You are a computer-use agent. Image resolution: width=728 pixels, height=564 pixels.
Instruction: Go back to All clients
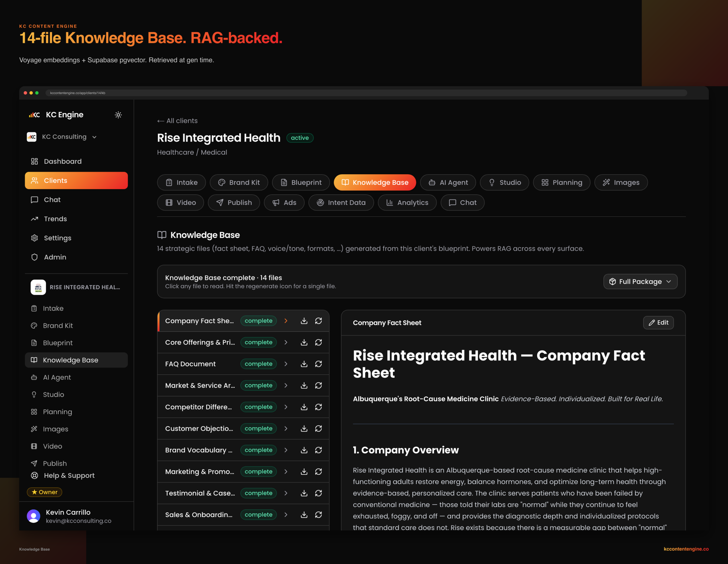177,121
